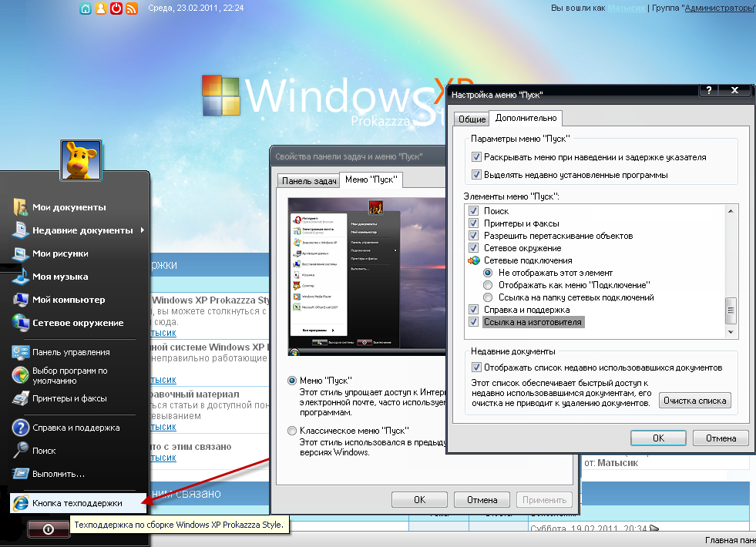Image resolution: width=756 pixels, height=547 pixels.
Task: Click the Выполнить... run icon
Action: click(x=20, y=474)
